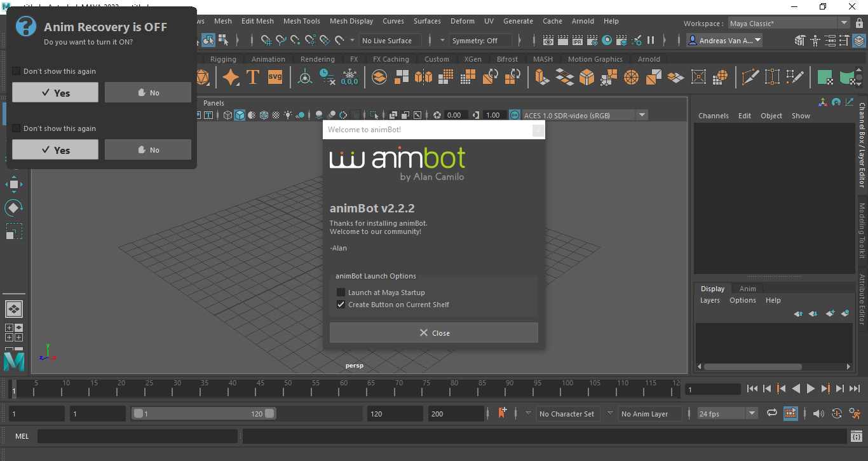The width and height of the screenshot is (868, 461).
Task: Toggle loop playback icon
Action: pos(772,413)
